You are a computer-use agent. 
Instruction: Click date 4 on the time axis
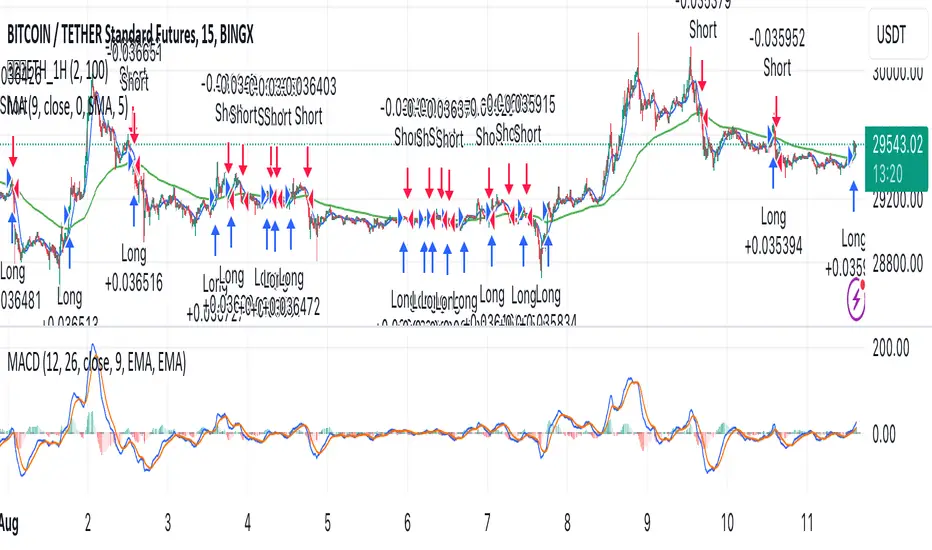pos(247,523)
